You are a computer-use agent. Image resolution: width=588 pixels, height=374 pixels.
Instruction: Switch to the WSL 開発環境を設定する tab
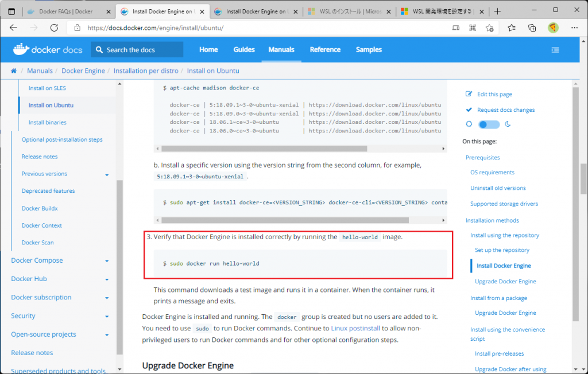443,11
